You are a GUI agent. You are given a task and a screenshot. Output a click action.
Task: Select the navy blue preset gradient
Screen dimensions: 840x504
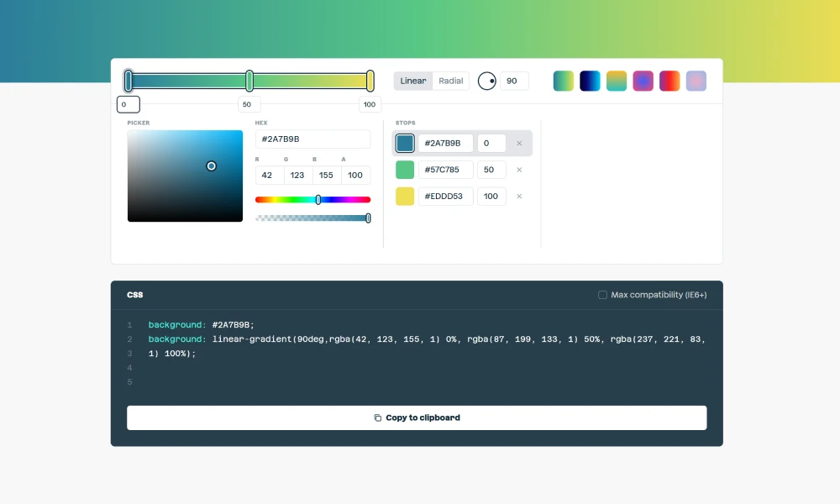[x=590, y=81]
